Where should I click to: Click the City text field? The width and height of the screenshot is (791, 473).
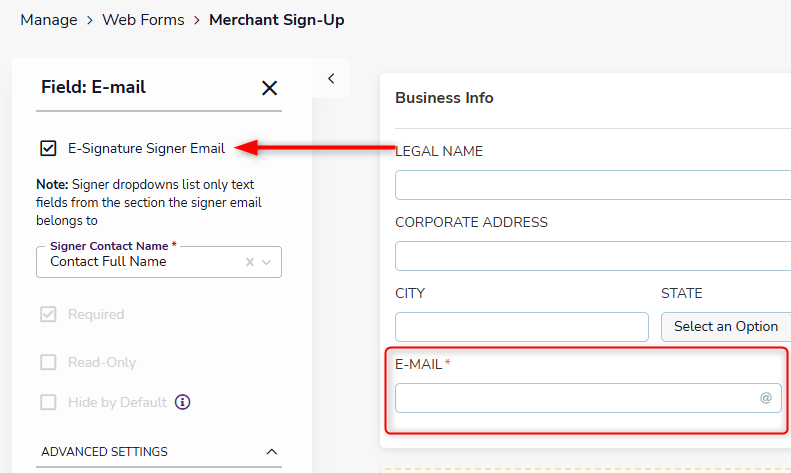tap(522, 327)
